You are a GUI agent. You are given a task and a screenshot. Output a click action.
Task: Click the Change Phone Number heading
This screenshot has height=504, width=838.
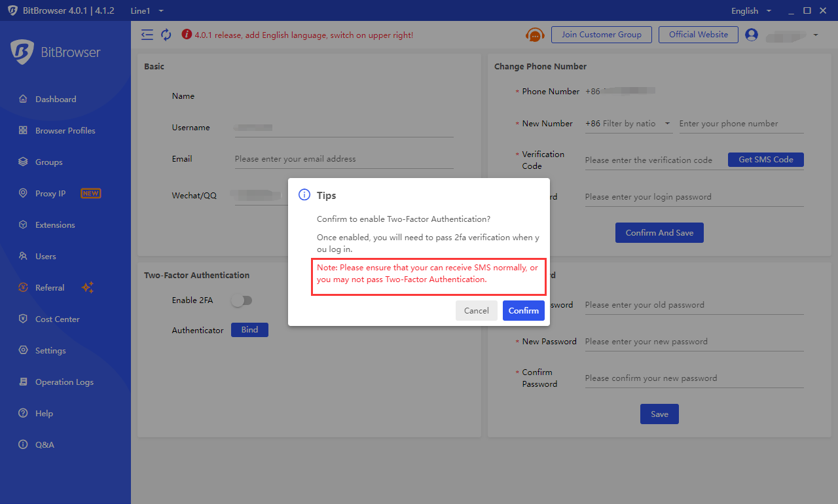click(x=540, y=67)
